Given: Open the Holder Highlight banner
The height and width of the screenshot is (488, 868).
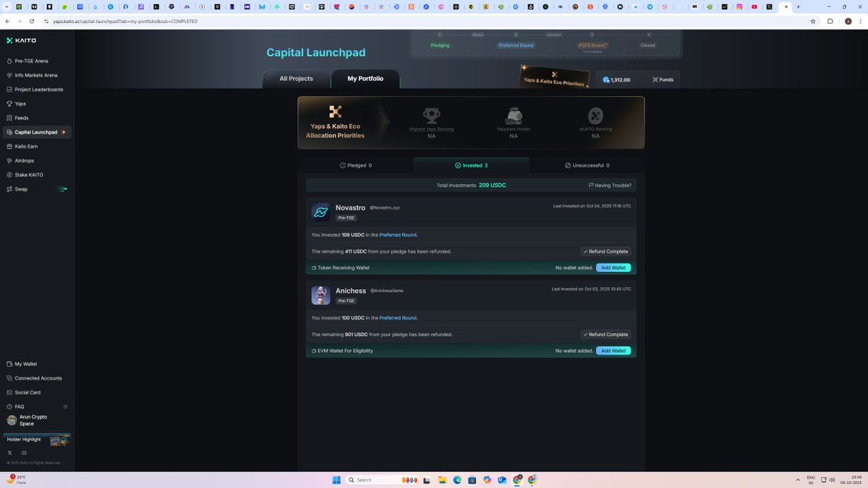Looking at the screenshot, I should click(x=38, y=440).
